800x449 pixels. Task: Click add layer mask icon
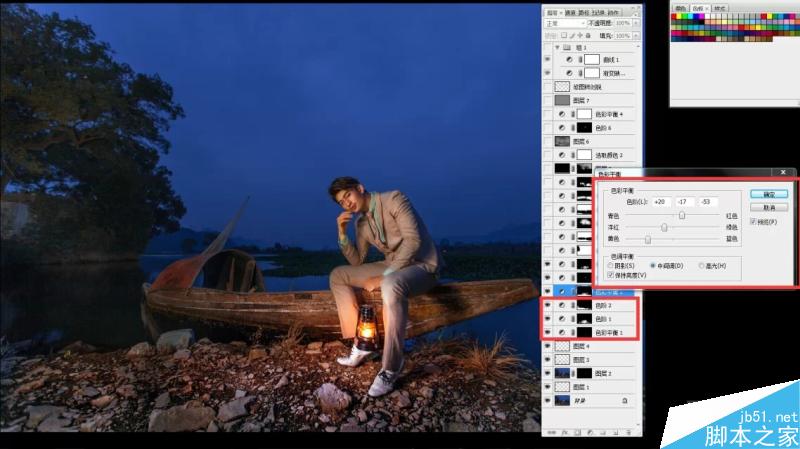tap(578, 432)
